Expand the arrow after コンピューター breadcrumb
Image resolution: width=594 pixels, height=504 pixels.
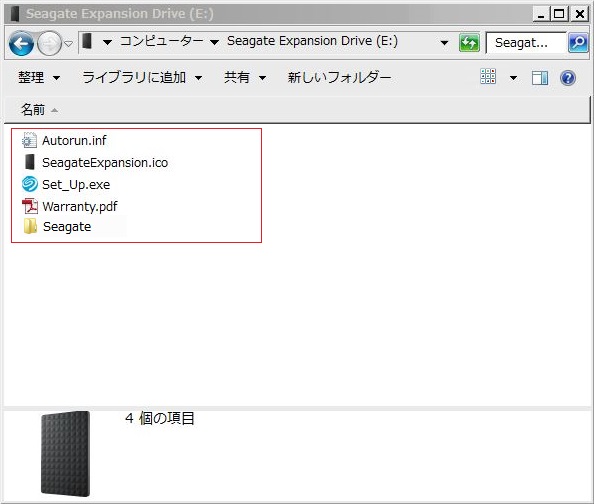click(214, 42)
